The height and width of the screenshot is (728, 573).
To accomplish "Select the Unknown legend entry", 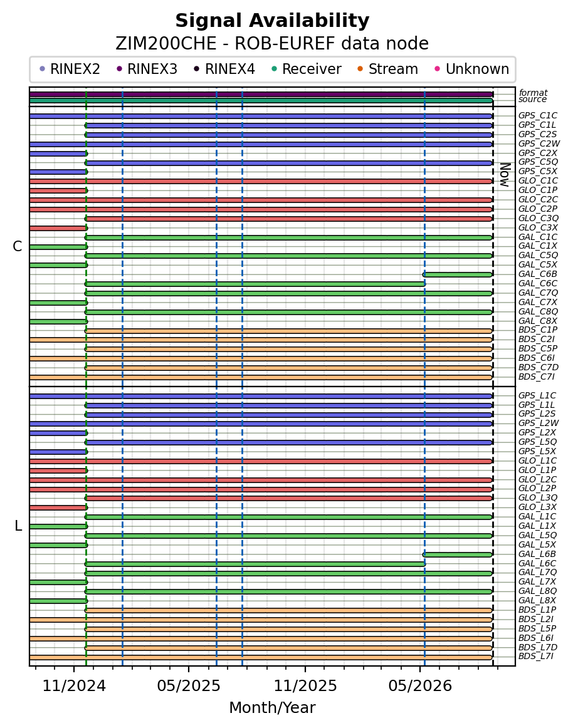I will click(471, 69).
